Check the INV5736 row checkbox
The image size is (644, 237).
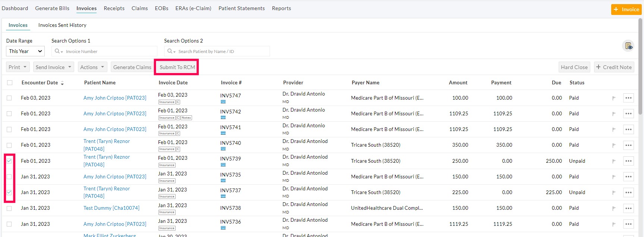click(x=9, y=224)
